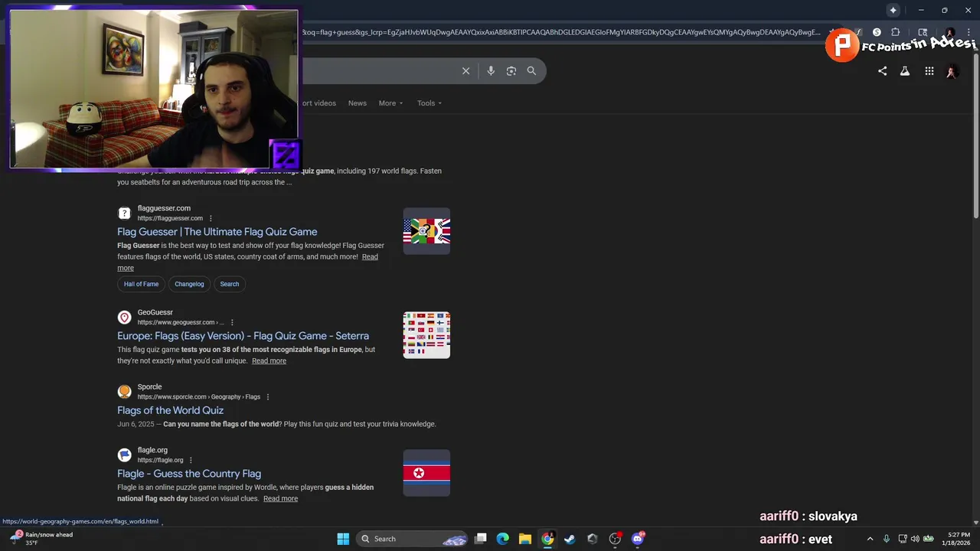Switch to Chrome on the taskbar
Screen dimensions: 980x551
(x=547, y=539)
